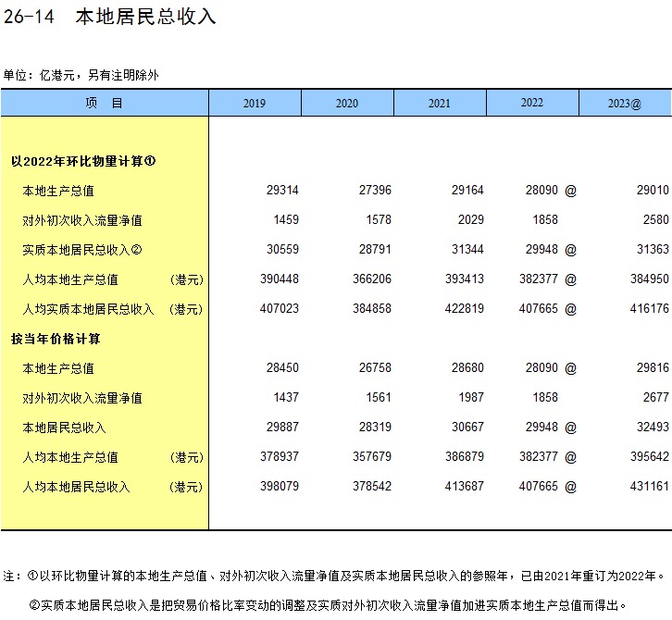Pick the figure 28450
672x620 pixels.
(282, 368)
